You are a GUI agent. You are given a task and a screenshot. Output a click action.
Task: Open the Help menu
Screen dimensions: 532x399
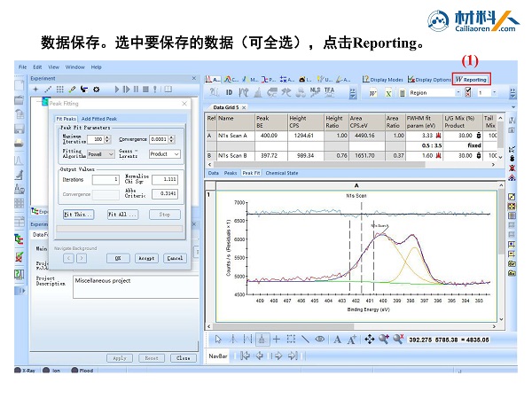pyautogui.click(x=96, y=66)
